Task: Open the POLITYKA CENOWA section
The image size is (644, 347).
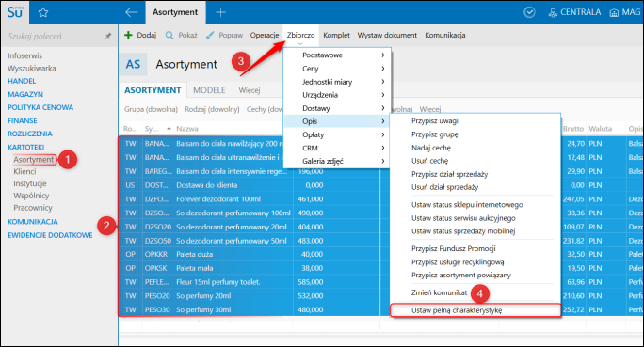Action: pyautogui.click(x=40, y=107)
